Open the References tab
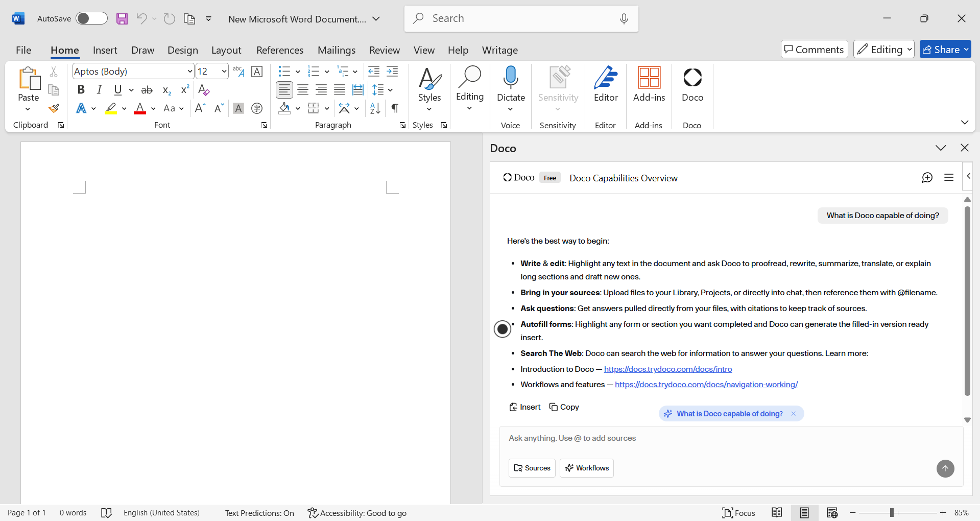The width and height of the screenshot is (980, 521). point(279,50)
